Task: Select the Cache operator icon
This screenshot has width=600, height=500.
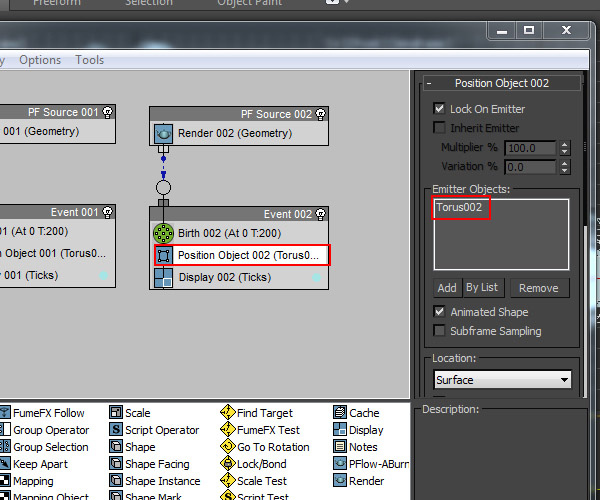Action: pos(340,412)
